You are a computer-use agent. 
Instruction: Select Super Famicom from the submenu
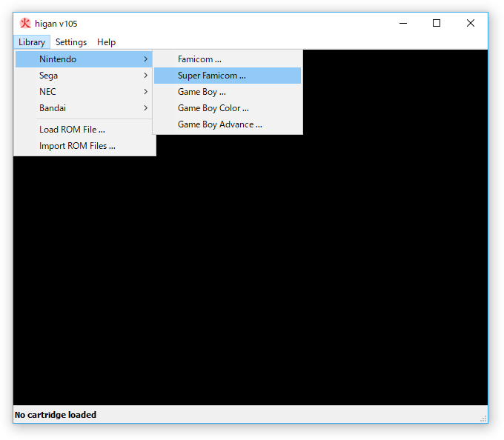(x=228, y=76)
